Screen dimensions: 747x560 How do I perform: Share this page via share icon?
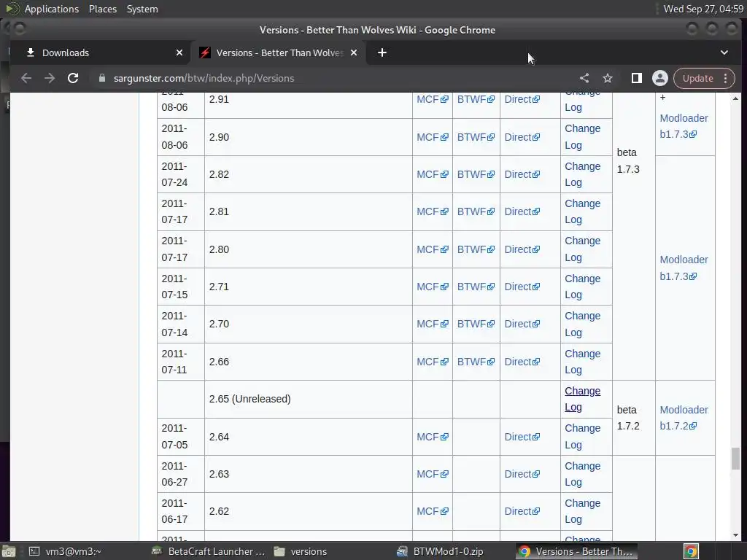click(584, 78)
